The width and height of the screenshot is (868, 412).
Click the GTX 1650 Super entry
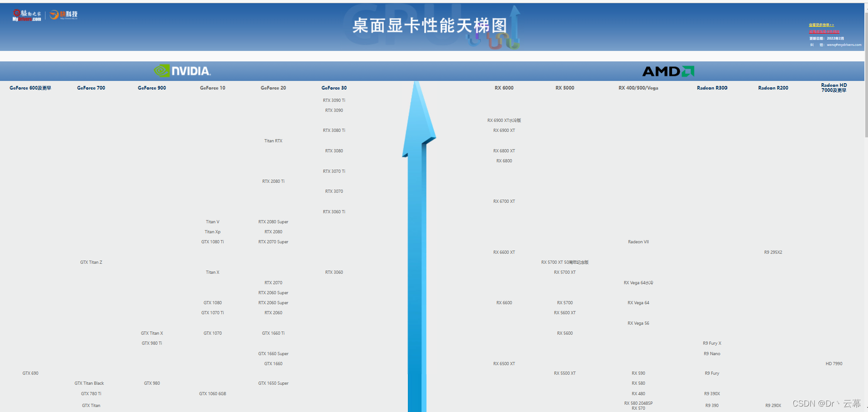pyautogui.click(x=273, y=383)
